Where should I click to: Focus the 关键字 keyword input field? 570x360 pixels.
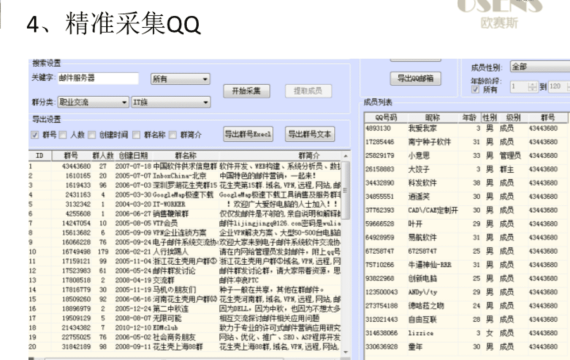98,78
